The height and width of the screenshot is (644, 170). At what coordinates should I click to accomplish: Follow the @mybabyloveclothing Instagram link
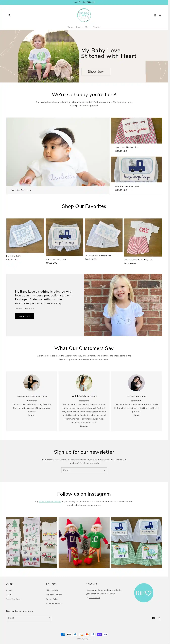click(50, 501)
